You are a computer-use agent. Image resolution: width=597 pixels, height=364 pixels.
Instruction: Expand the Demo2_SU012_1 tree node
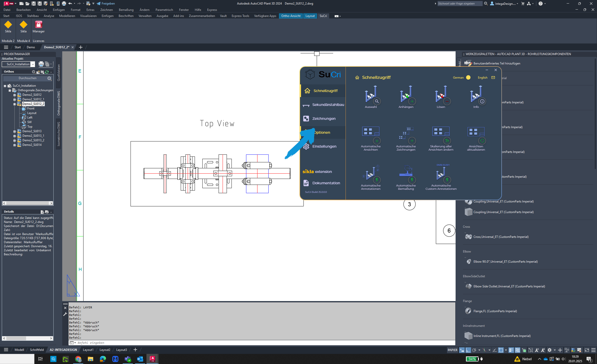[x=14, y=100]
